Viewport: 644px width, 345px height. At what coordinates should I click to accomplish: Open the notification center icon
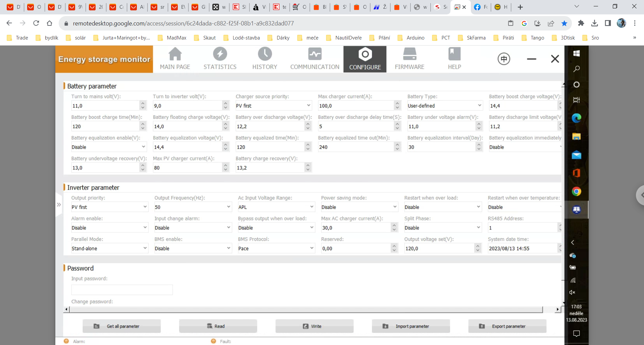(x=576, y=334)
